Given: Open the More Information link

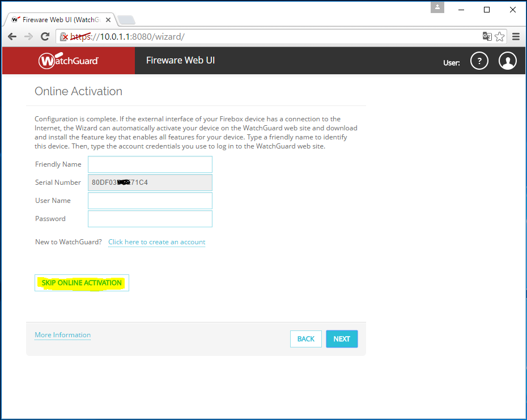Looking at the screenshot, I should 62,335.
